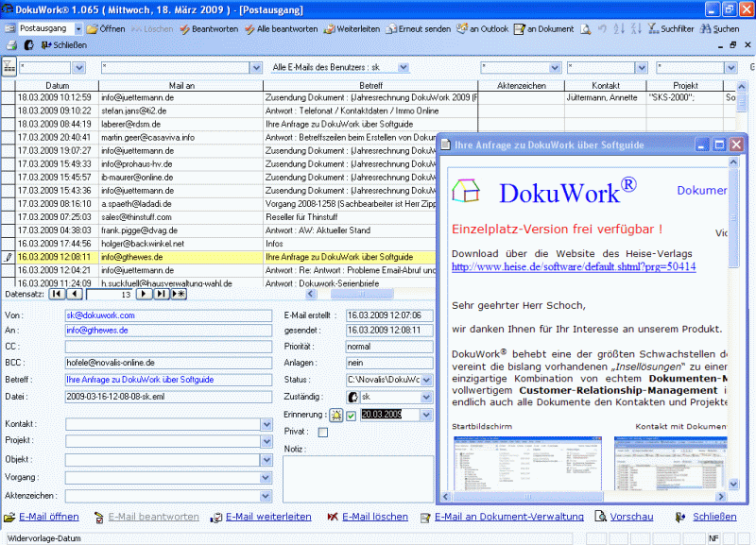Click the printer icon
Image resolution: width=756 pixels, height=545 pixels.
[11, 45]
